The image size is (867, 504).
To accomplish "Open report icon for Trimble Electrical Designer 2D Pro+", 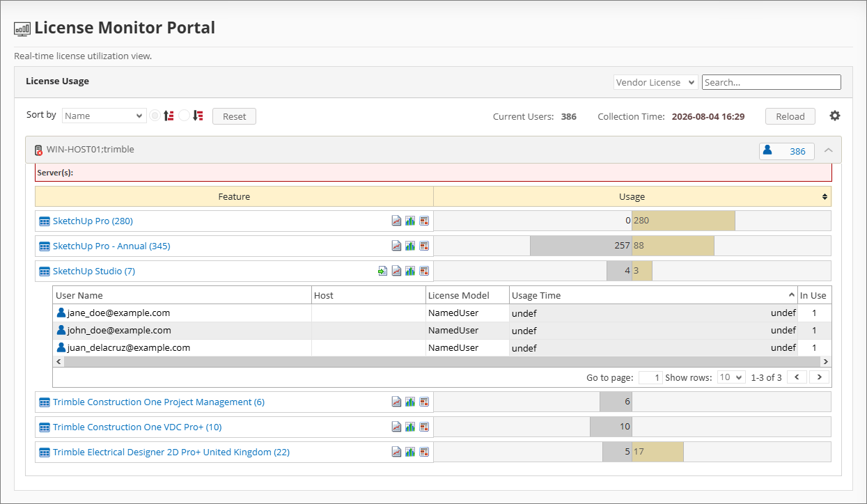I will tap(424, 452).
